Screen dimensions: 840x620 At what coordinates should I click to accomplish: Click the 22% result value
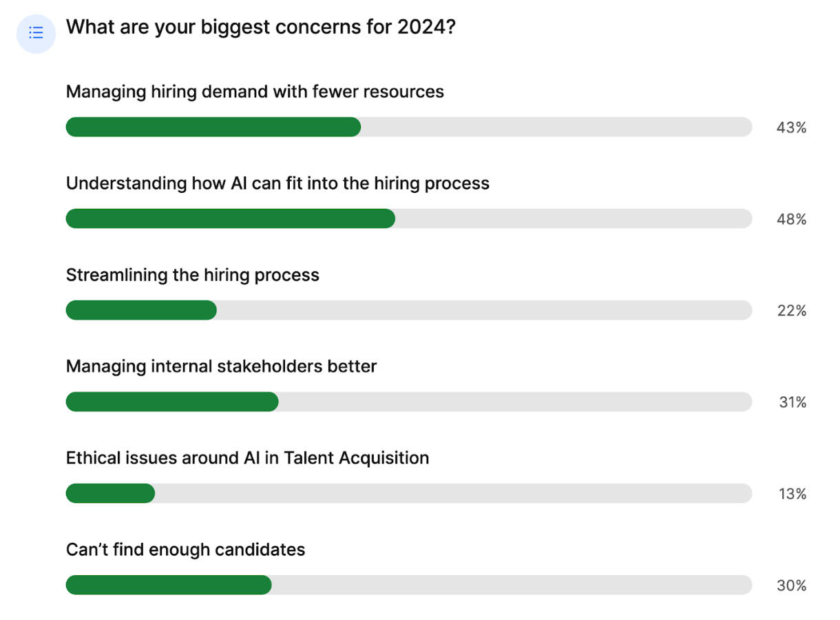(x=791, y=311)
